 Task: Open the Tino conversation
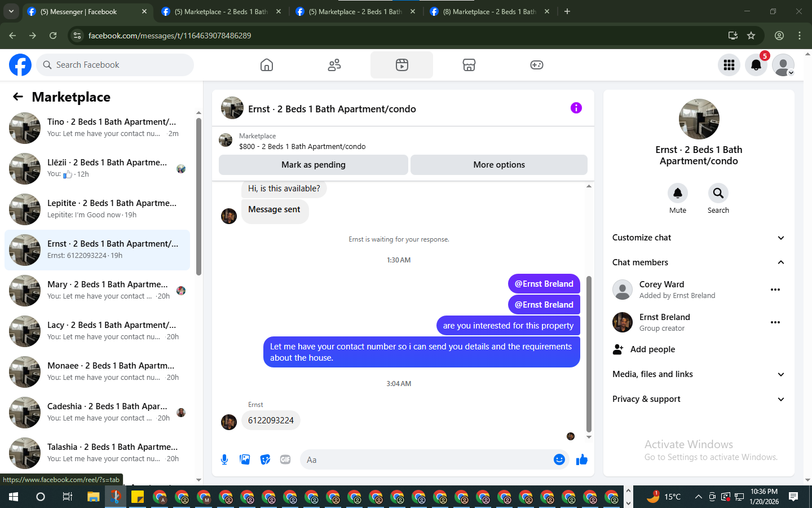click(x=97, y=128)
